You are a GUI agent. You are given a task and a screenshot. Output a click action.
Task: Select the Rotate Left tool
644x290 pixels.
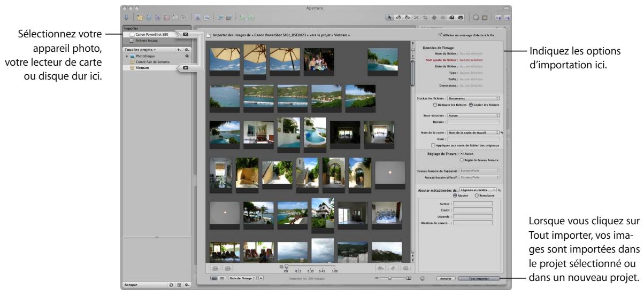click(398, 18)
